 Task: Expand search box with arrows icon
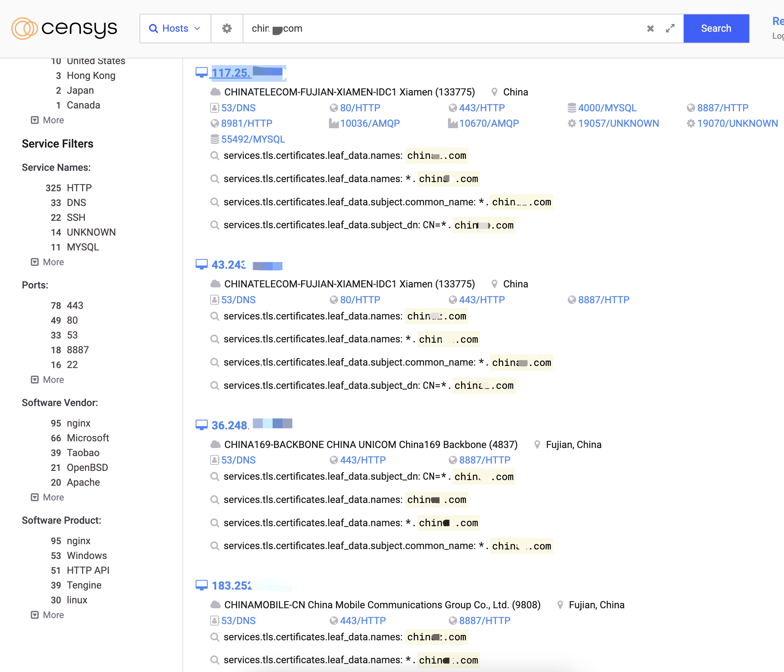click(x=670, y=29)
